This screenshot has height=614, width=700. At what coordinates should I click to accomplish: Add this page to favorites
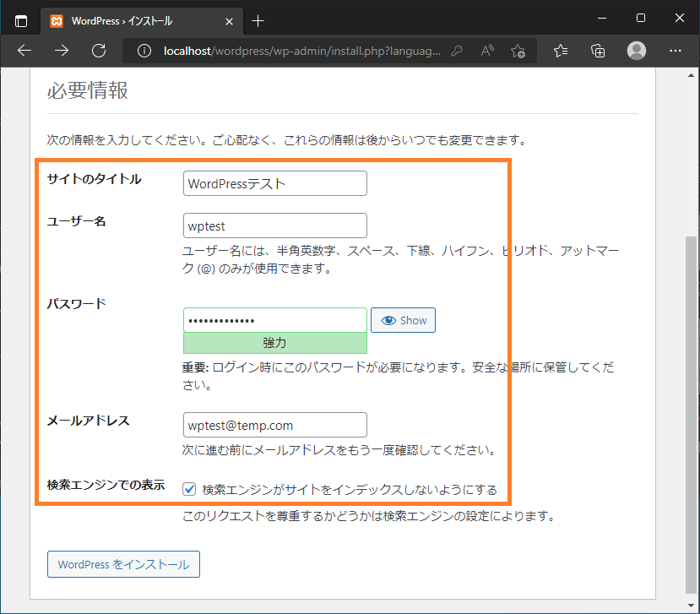[x=518, y=51]
